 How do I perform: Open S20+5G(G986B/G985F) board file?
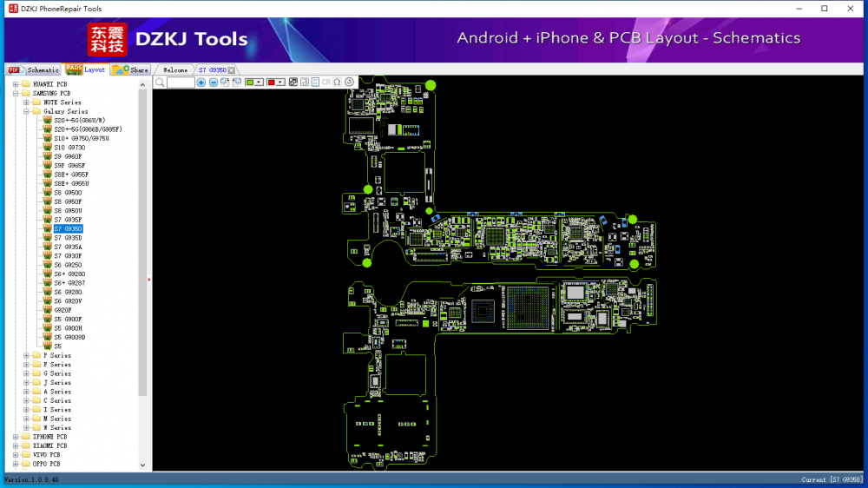pyautogui.click(x=88, y=129)
